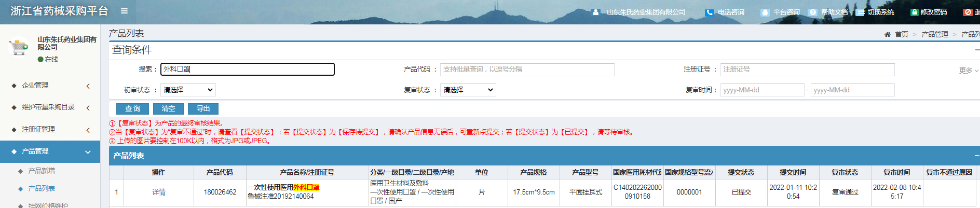
Task: Open the 复审状态 dropdown
Action: (468, 90)
